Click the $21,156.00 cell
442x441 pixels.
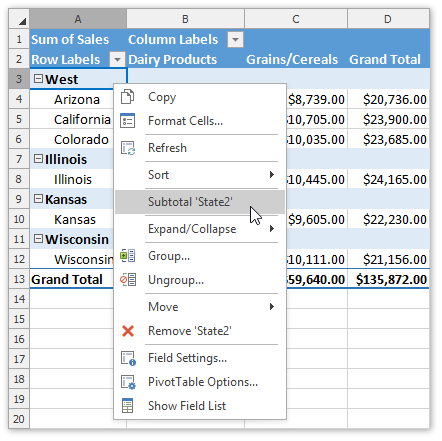(x=388, y=259)
